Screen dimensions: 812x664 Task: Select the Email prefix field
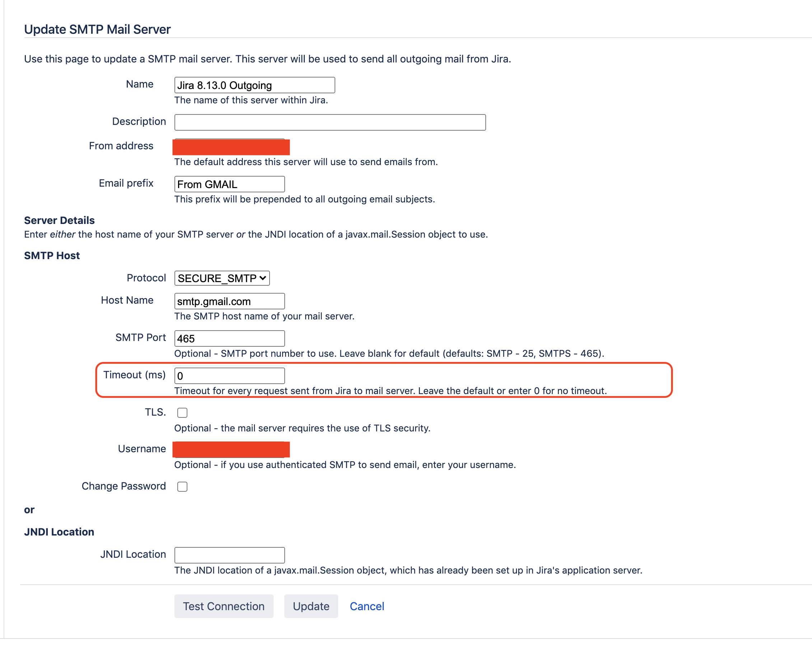(229, 184)
